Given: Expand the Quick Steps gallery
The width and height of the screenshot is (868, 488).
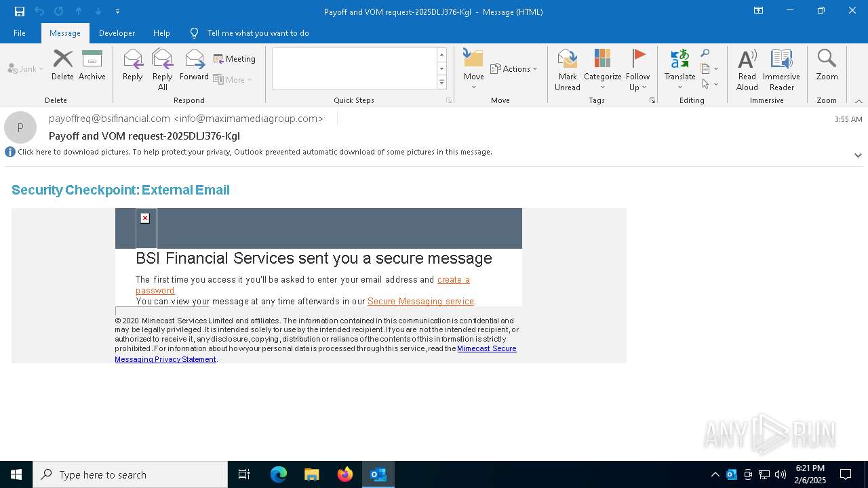Looking at the screenshot, I should pyautogui.click(x=441, y=83).
